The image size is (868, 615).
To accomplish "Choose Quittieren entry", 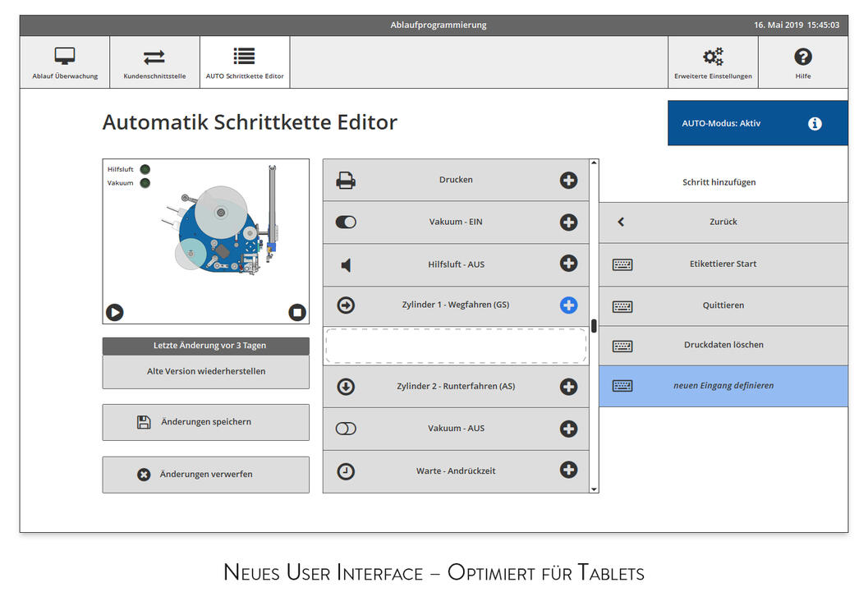I will [723, 306].
